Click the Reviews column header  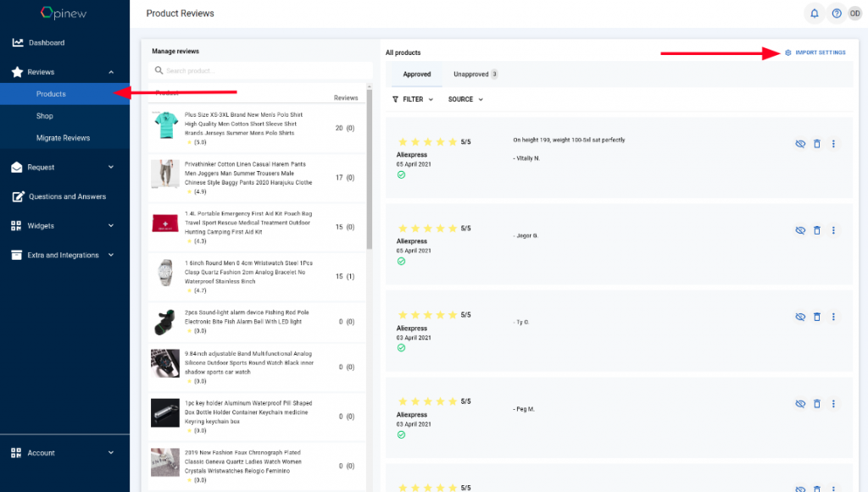click(x=346, y=98)
